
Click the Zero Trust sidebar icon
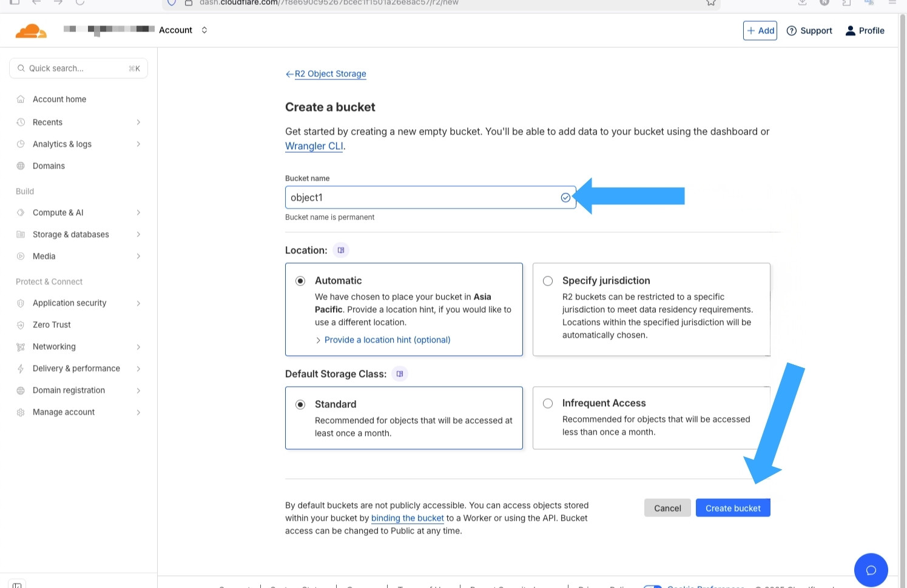pyautogui.click(x=21, y=324)
